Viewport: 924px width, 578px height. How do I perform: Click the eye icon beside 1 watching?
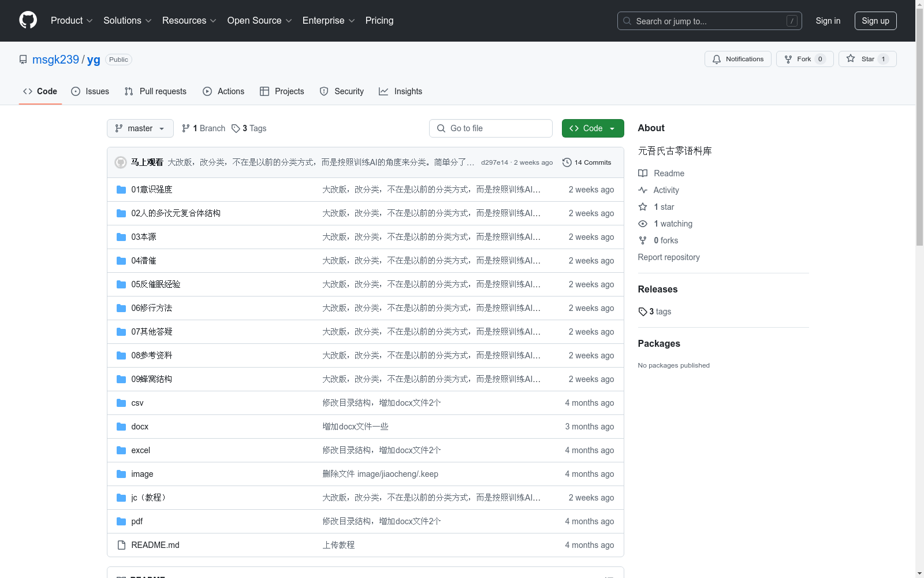pyautogui.click(x=643, y=224)
